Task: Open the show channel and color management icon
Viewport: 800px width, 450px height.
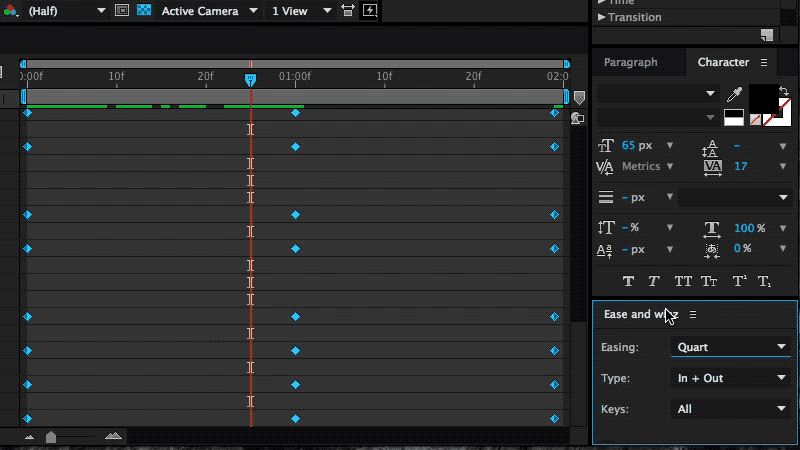Action: (10, 10)
